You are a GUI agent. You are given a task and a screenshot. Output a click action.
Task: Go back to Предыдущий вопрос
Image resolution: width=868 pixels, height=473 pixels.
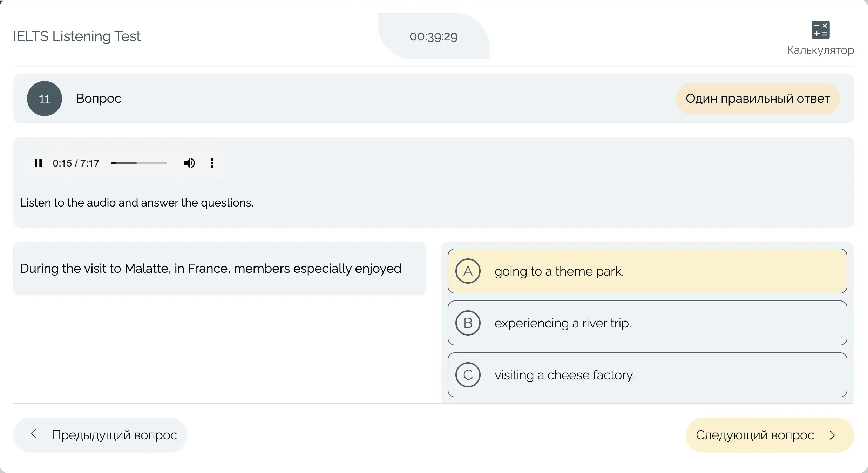coord(114,435)
